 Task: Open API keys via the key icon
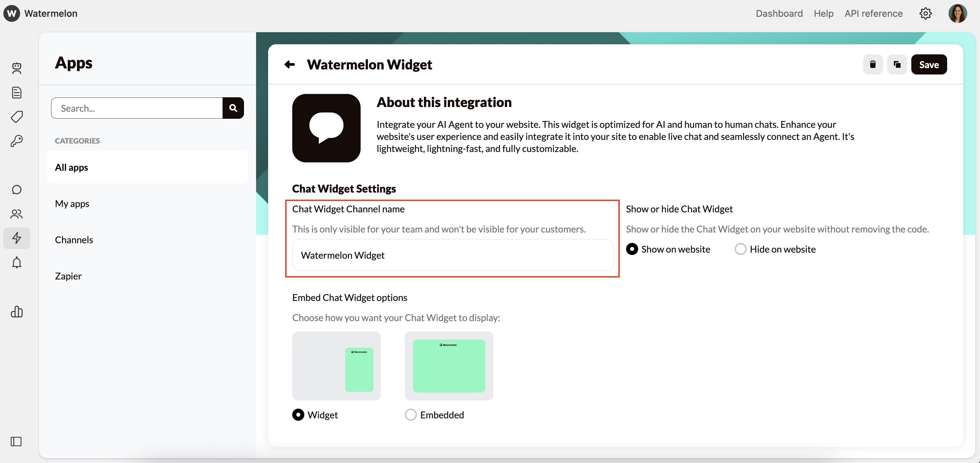pos(16,141)
